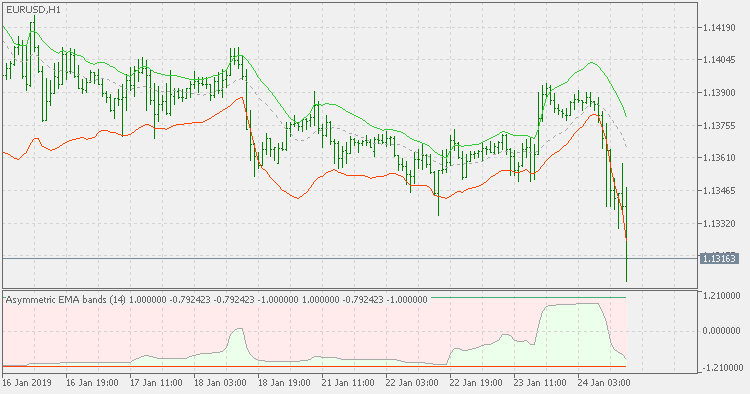Click the 1.14045 price scale value
750x394 pixels.
[x=719, y=60]
